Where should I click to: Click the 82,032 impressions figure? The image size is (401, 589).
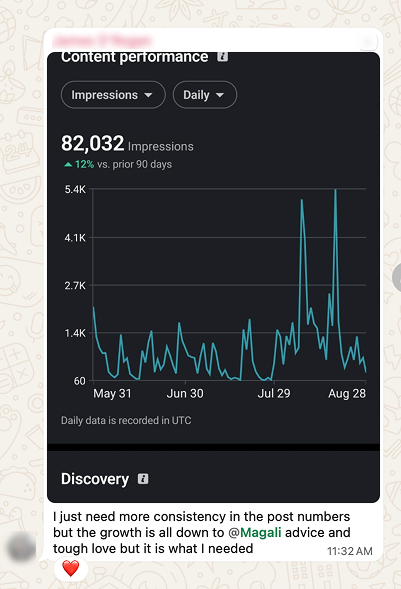coord(92,143)
